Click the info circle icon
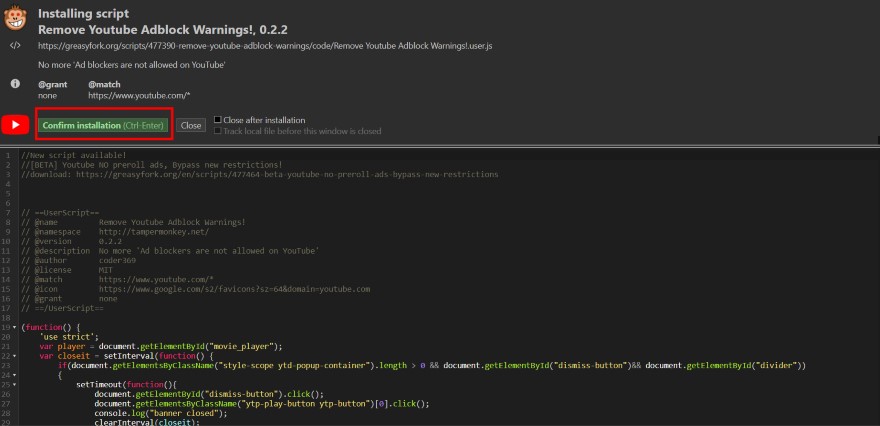The height and width of the screenshot is (426, 880). coord(15,84)
